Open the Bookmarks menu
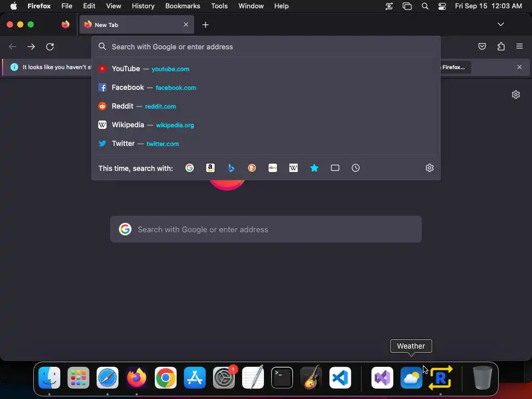Image resolution: width=532 pixels, height=399 pixels. (x=182, y=6)
